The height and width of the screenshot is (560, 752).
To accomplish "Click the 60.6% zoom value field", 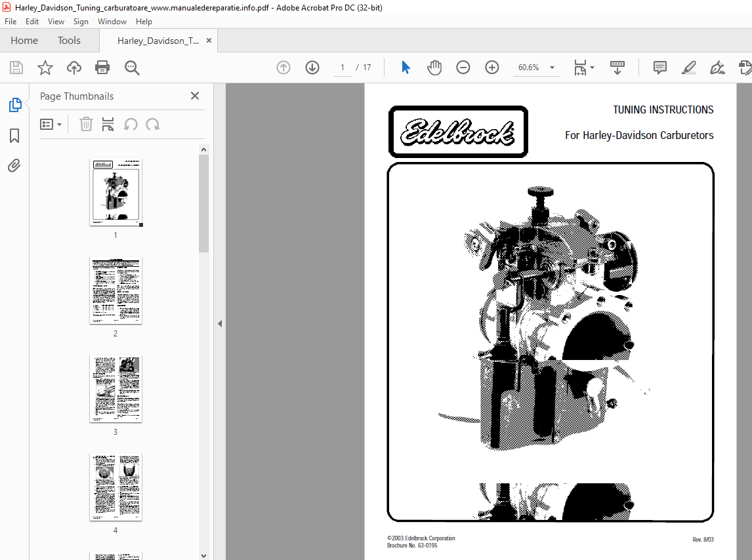I will pyautogui.click(x=528, y=68).
